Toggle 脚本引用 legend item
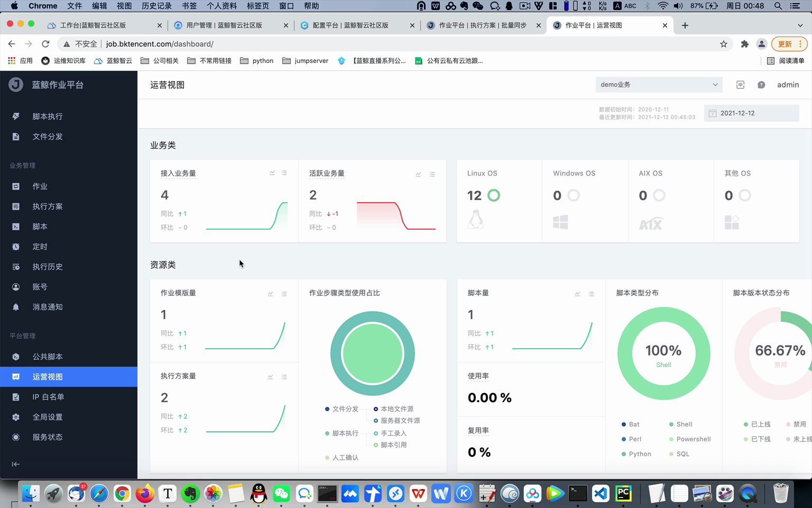Image resolution: width=812 pixels, height=508 pixels. pos(390,445)
